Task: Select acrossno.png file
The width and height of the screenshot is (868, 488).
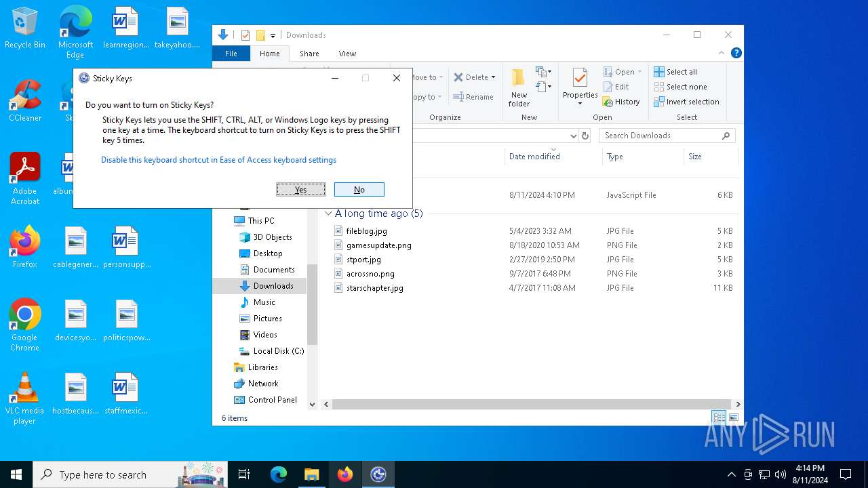Action: 370,274
